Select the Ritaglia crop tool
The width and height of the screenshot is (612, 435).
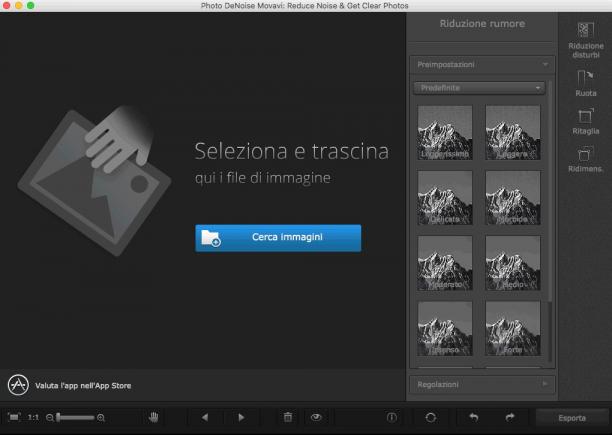(585, 121)
